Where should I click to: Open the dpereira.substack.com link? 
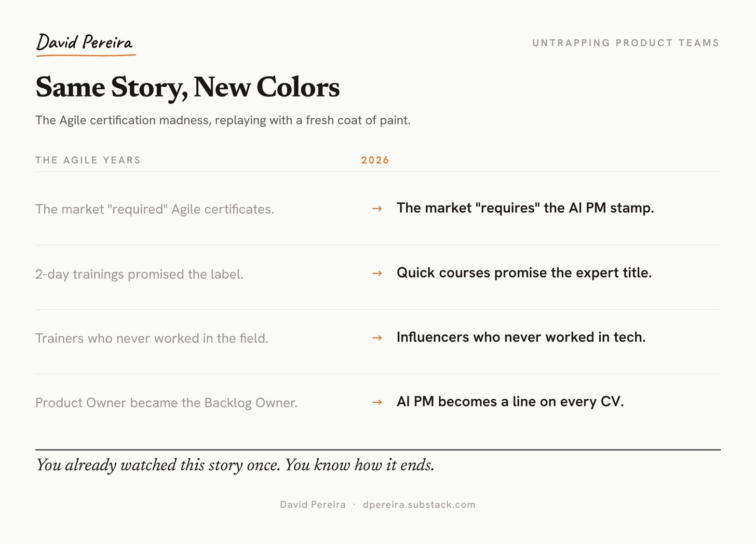tap(419, 505)
